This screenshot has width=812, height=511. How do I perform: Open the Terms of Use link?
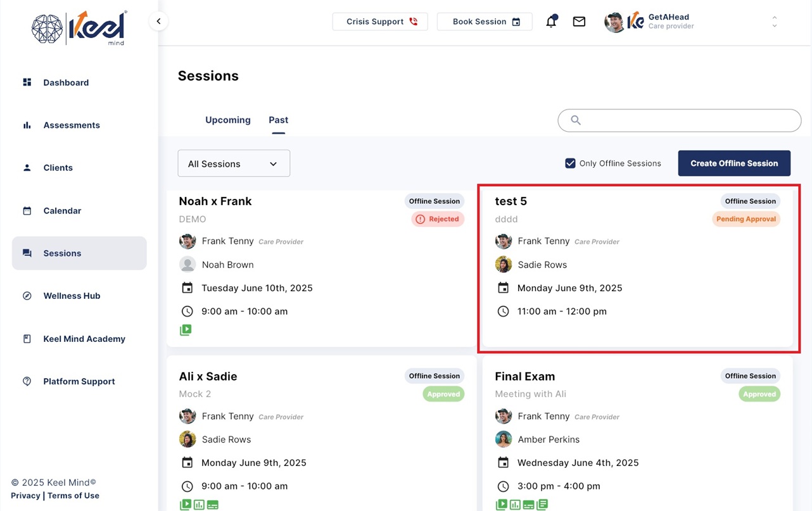point(73,496)
